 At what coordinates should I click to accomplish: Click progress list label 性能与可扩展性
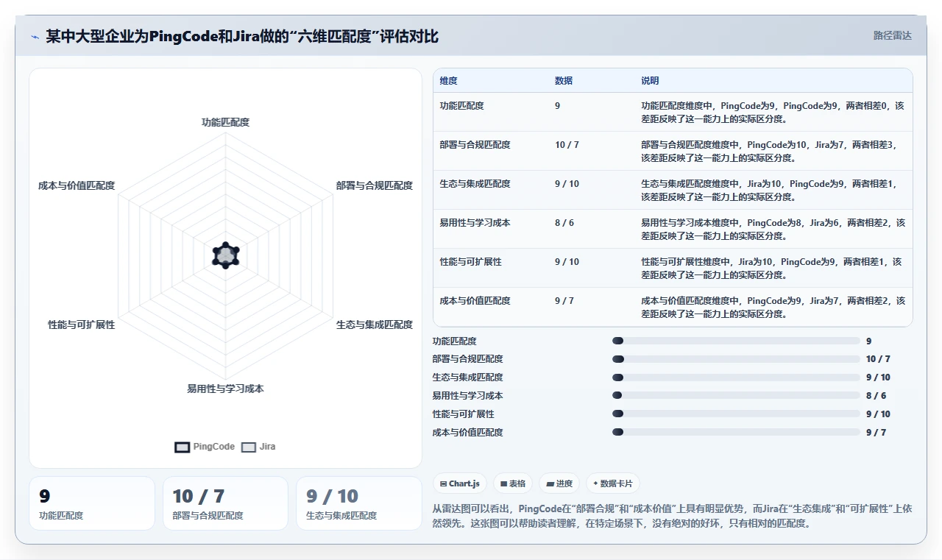(x=464, y=414)
